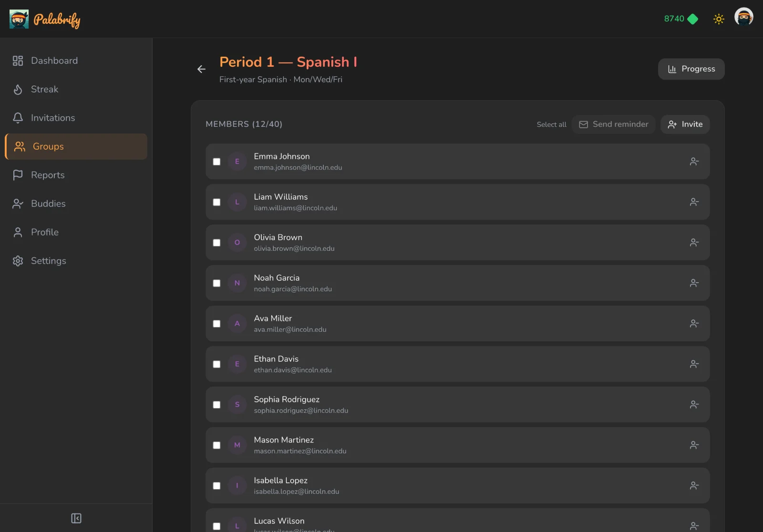Check Mason Martinez's checkbox
The image size is (763, 532).
(x=217, y=445)
